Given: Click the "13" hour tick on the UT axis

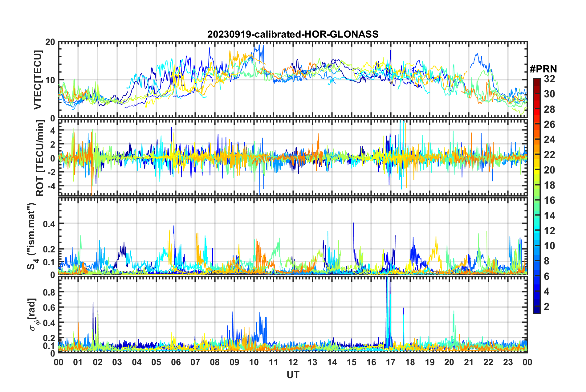Looking at the screenshot, I should pos(312,362).
